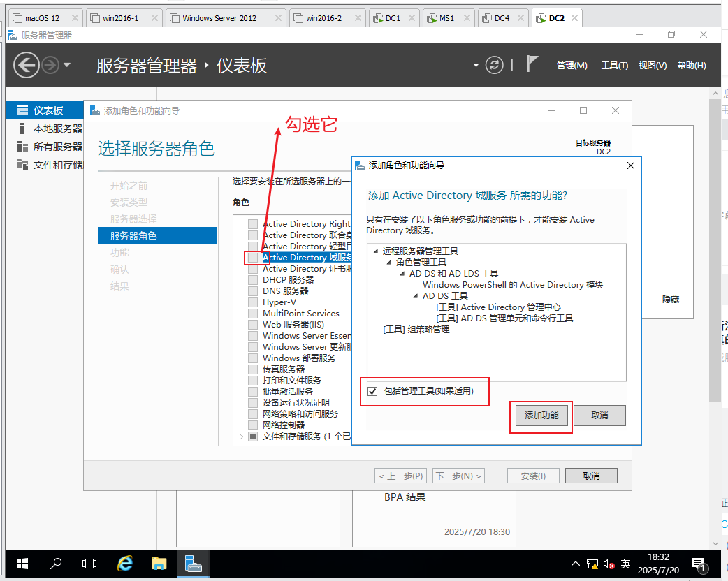Check the Active Directory Rights checkbox
The height and width of the screenshot is (581, 728).
[x=253, y=224]
